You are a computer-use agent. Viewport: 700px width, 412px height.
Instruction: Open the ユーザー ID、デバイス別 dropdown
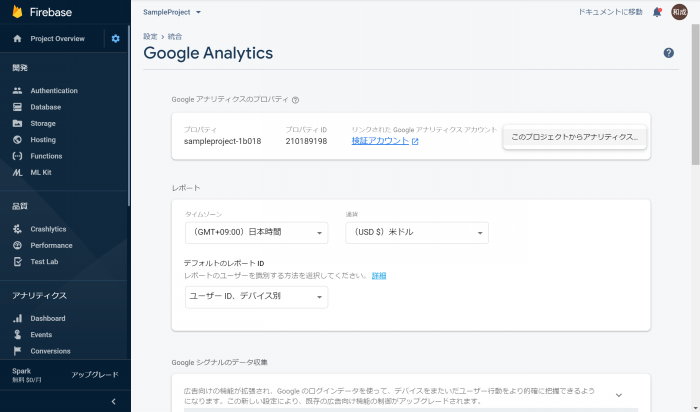[x=256, y=297]
